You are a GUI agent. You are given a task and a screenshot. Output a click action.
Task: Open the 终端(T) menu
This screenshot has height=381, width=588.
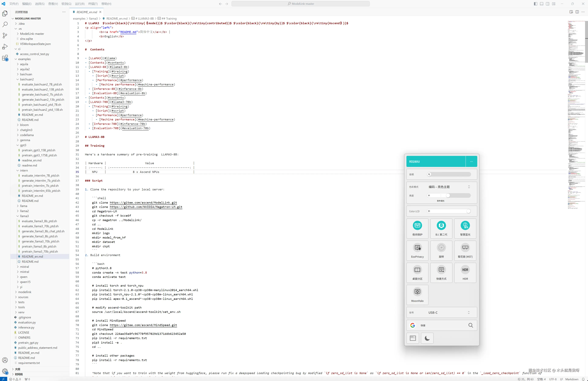(93, 4)
